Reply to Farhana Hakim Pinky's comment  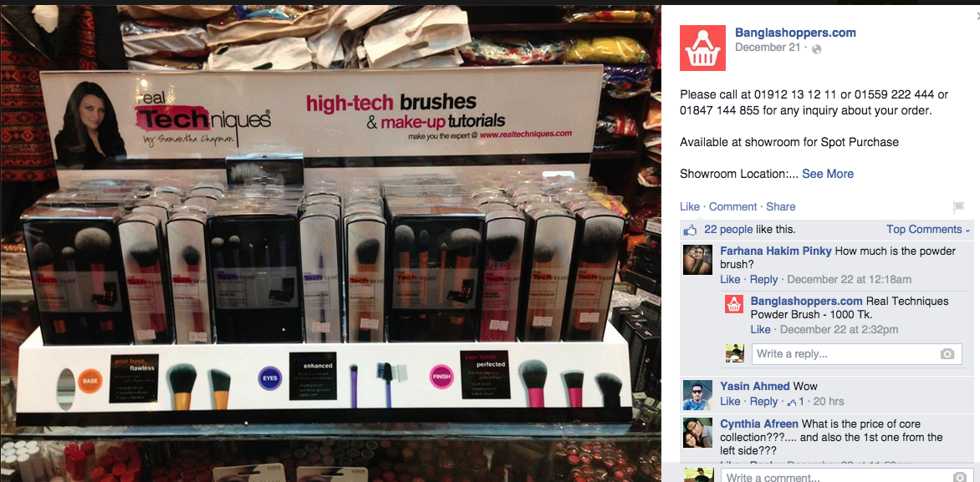click(x=763, y=279)
